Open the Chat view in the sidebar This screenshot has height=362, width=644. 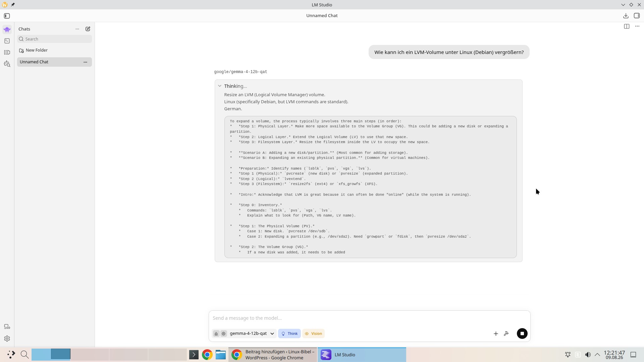coord(7,29)
